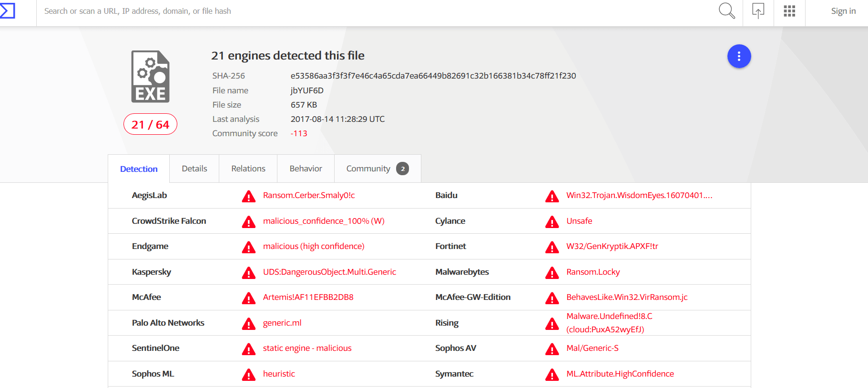The width and height of the screenshot is (868, 388).
Task: Click the warning icon for Sophos AV
Action: click(x=552, y=349)
